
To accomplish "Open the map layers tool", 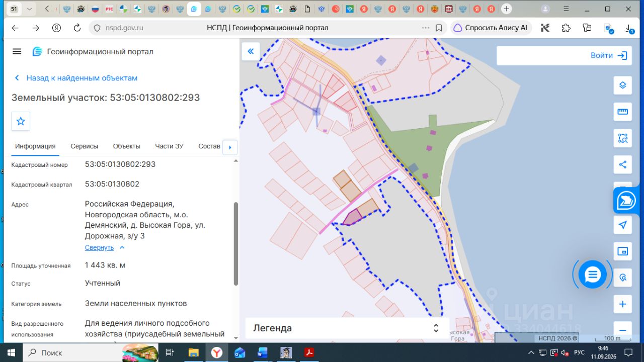I will click(622, 85).
